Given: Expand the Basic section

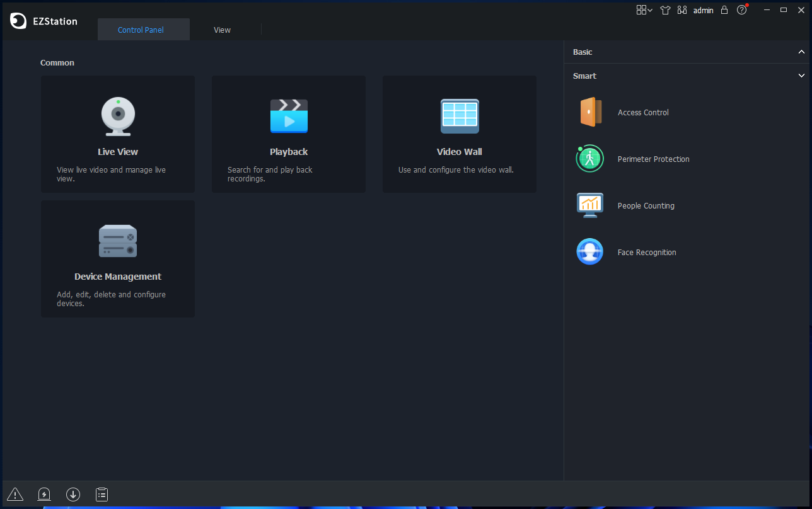Looking at the screenshot, I should point(801,52).
